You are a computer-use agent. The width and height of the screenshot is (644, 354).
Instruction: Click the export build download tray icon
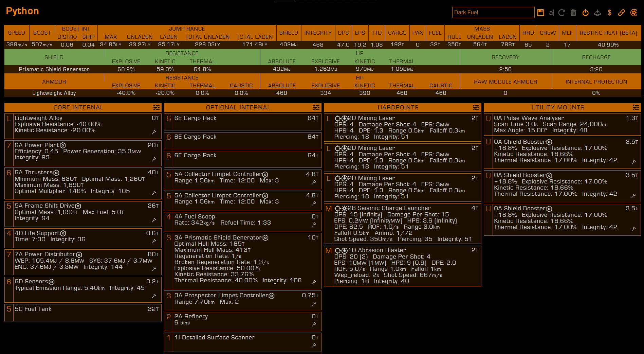(597, 13)
